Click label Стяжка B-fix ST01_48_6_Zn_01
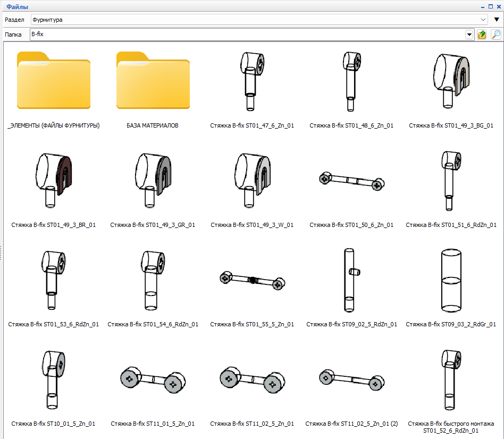 (x=351, y=125)
